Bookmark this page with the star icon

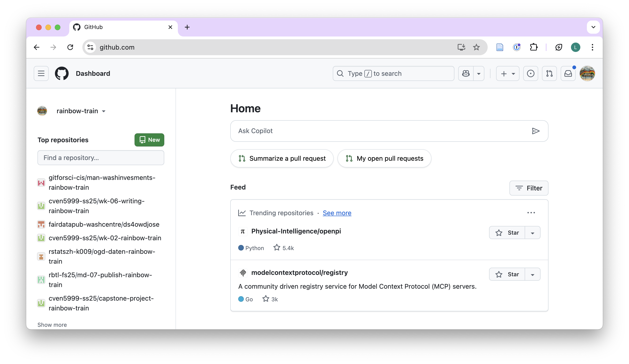tap(476, 47)
